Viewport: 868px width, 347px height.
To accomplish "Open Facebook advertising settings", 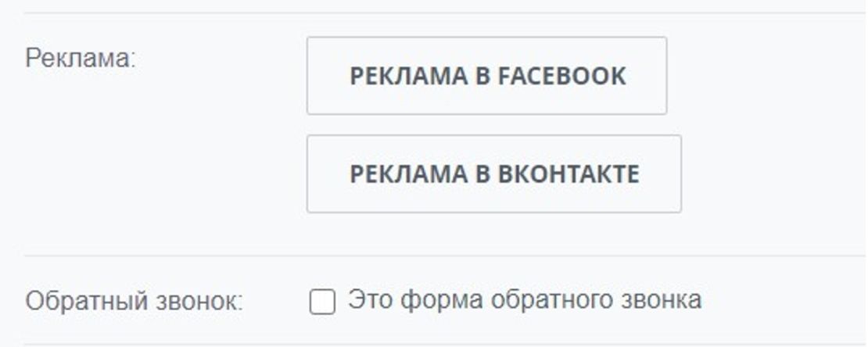I will pos(486,76).
